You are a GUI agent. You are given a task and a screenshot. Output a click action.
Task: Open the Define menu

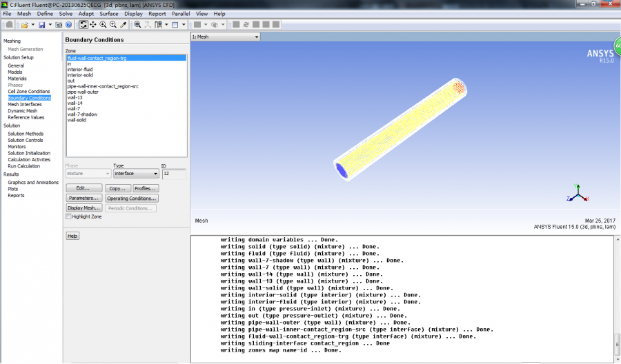[45, 14]
